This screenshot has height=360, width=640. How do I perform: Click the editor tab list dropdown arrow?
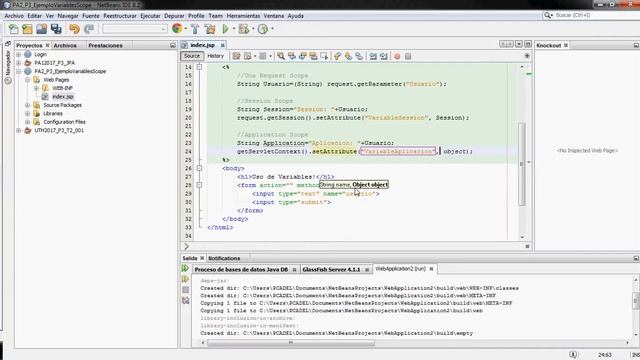coord(518,44)
